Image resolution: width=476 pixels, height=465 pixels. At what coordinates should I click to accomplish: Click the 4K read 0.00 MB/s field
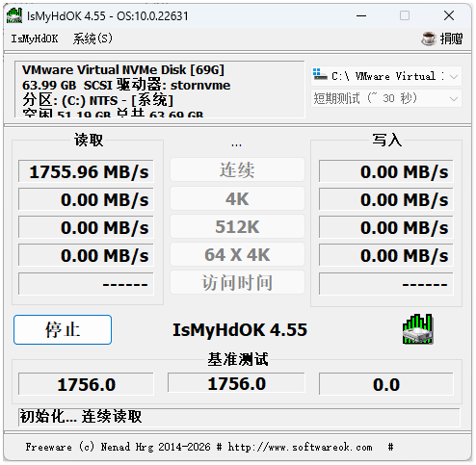[86, 199]
